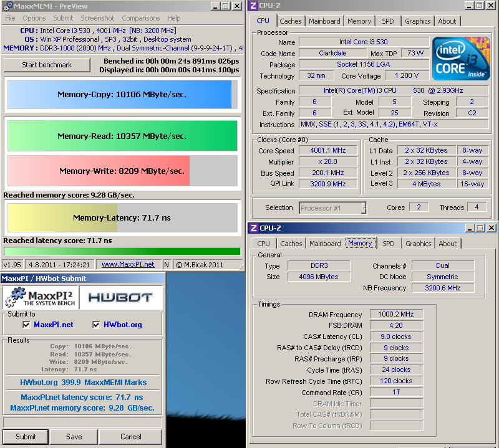Click the memory Size 4096 MBytes field
This screenshot has height=448, width=499.
coord(319,277)
